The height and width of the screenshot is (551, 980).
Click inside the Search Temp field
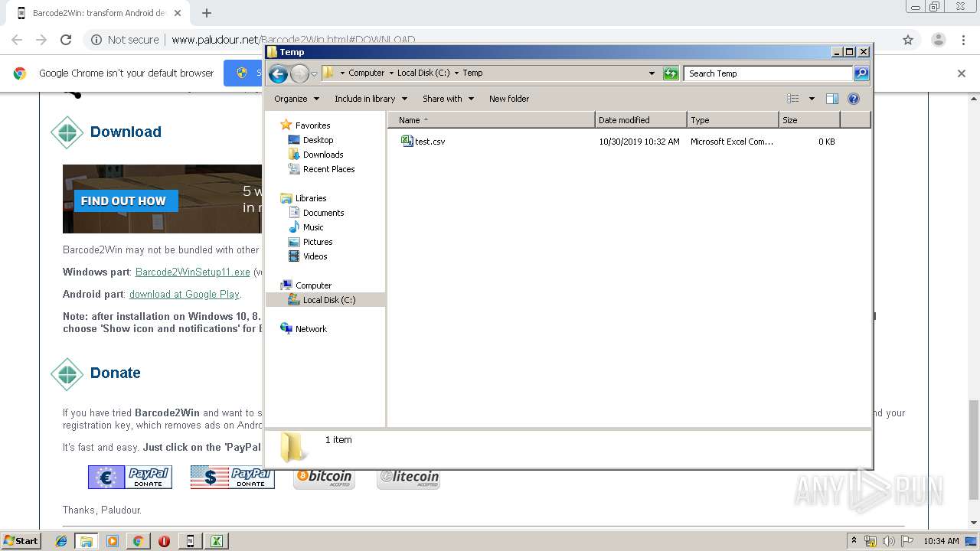tap(768, 73)
